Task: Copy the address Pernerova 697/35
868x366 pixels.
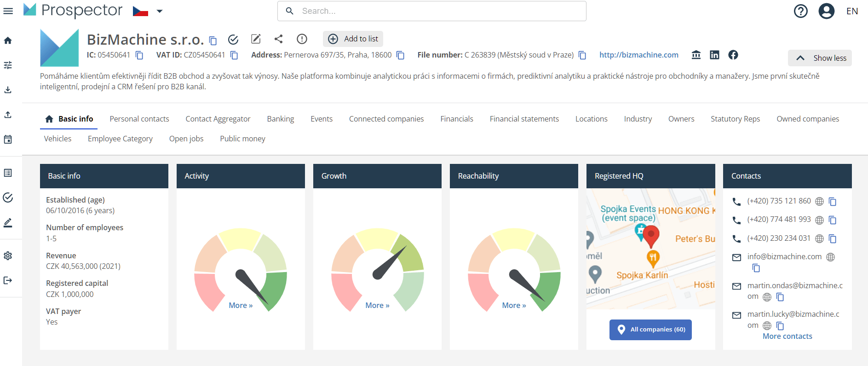Action: coord(401,55)
